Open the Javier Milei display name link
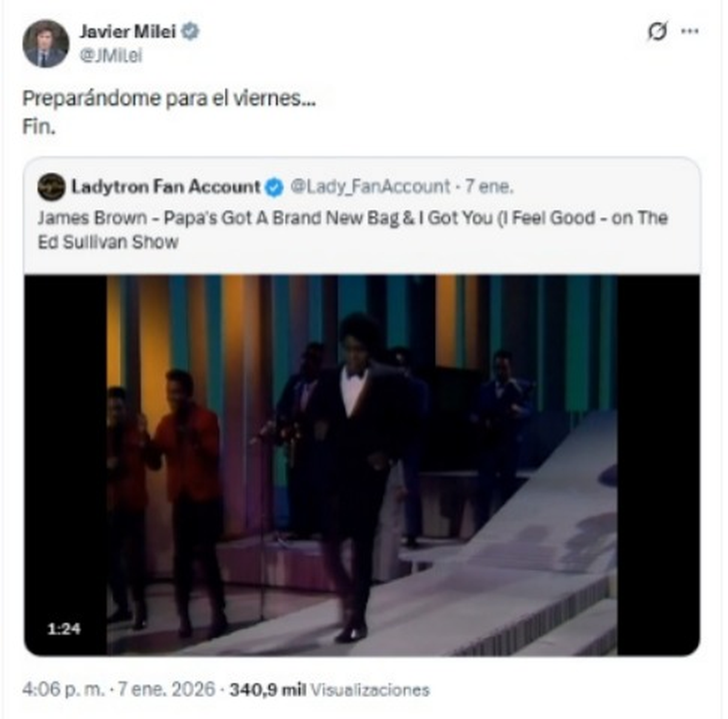728x719 pixels. point(127,32)
